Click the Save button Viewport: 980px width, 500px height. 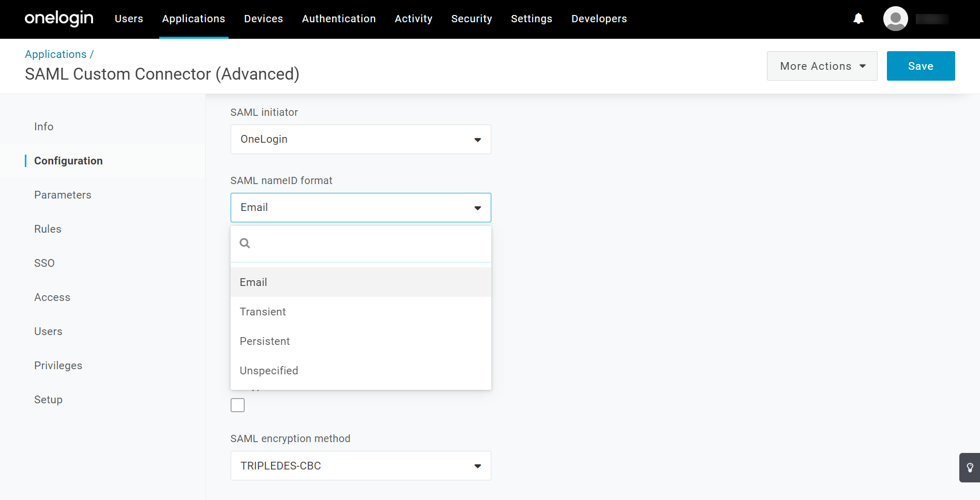coord(921,66)
